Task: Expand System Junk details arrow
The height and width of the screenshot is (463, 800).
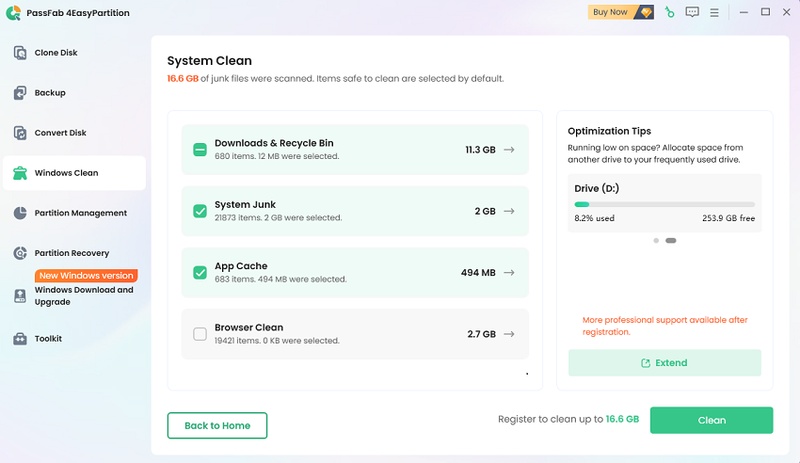Action: click(x=509, y=211)
